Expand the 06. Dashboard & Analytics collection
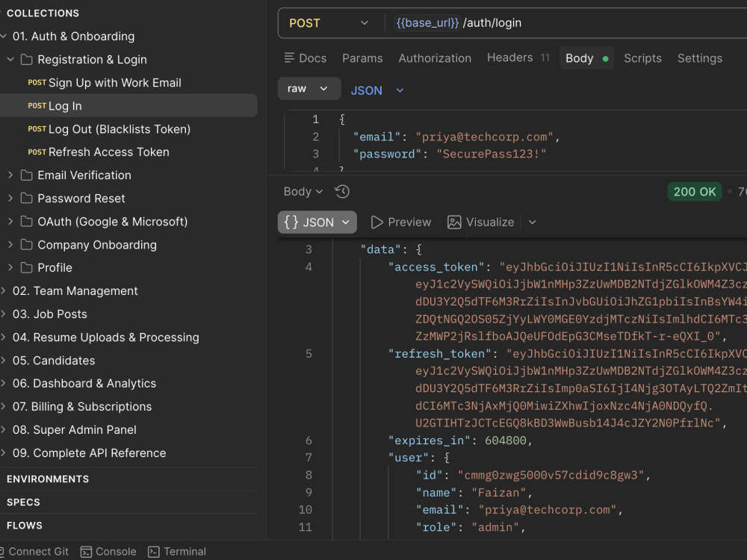 [4, 383]
